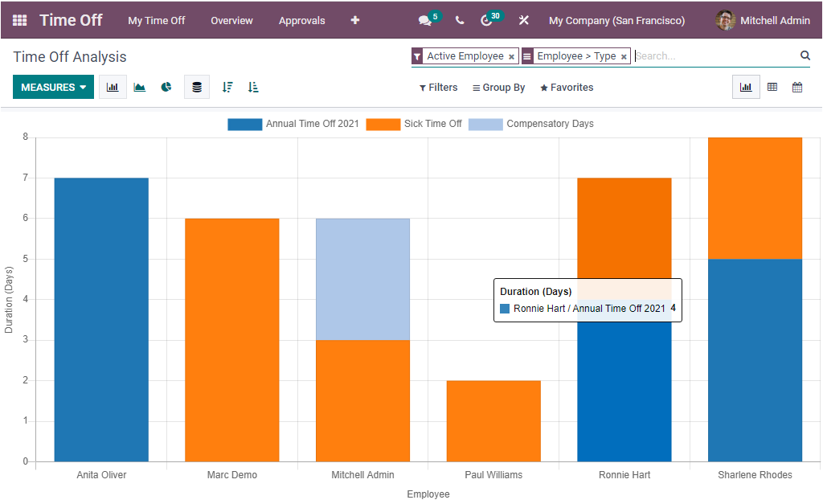Switch the graph to pie chart view
This screenshot has width=823, height=504.
166,87
